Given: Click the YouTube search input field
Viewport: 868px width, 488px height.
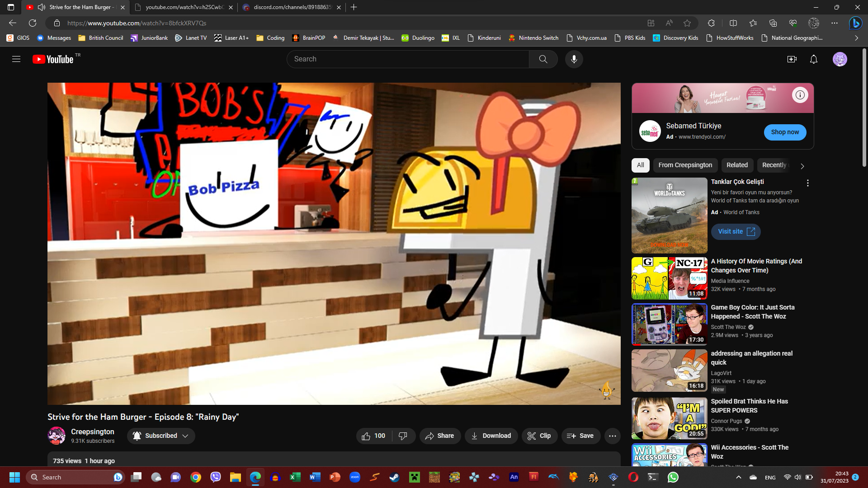Looking at the screenshot, I should 408,59.
